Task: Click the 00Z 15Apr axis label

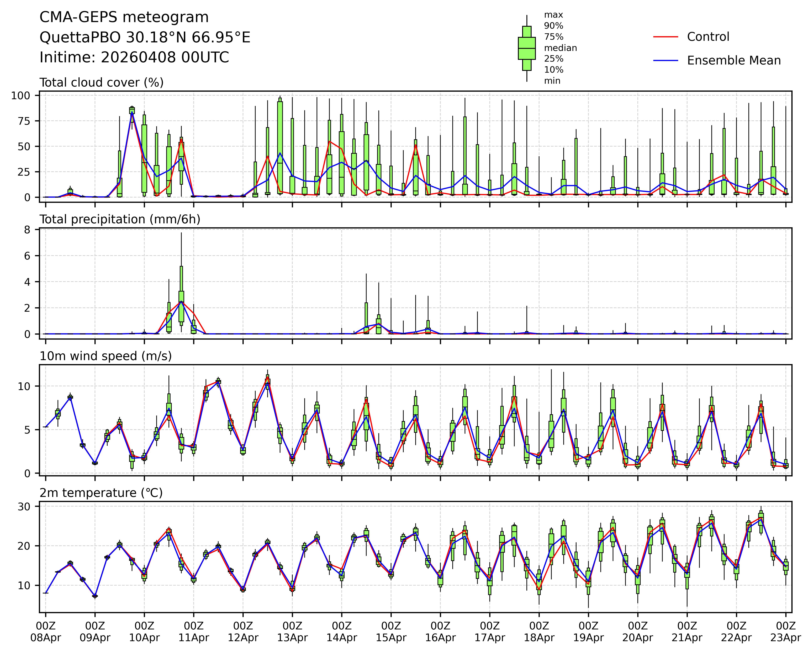Action: (x=391, y=632)
